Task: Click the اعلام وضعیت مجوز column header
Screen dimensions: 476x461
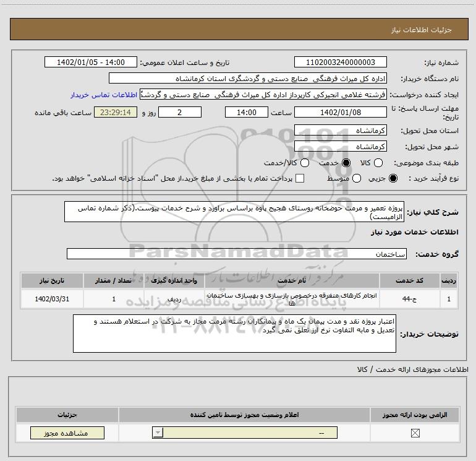Action: pos(244,415)
